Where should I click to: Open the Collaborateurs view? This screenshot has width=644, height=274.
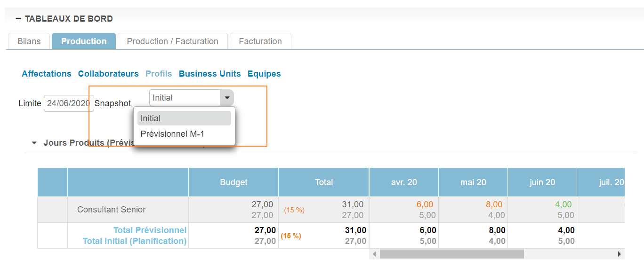(x=108, y=74)
